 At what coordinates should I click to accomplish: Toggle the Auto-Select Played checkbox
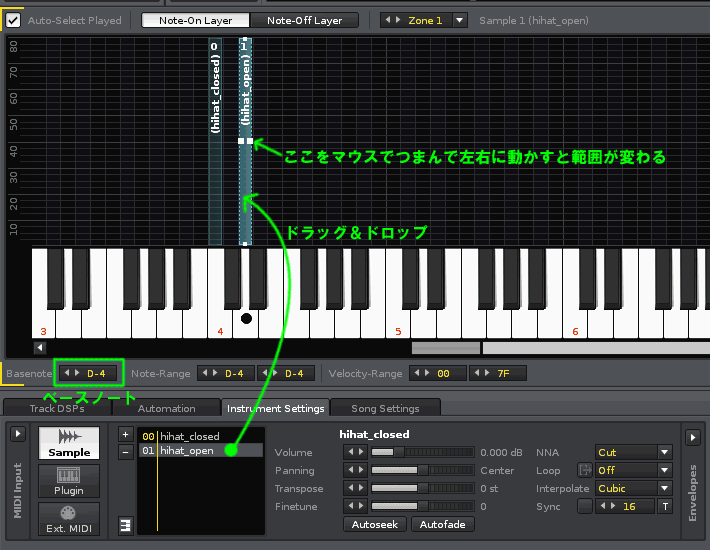(x=13, y=20)
